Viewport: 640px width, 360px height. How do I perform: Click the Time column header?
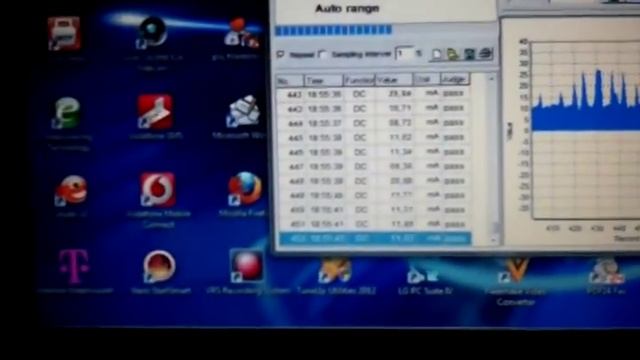323,80
